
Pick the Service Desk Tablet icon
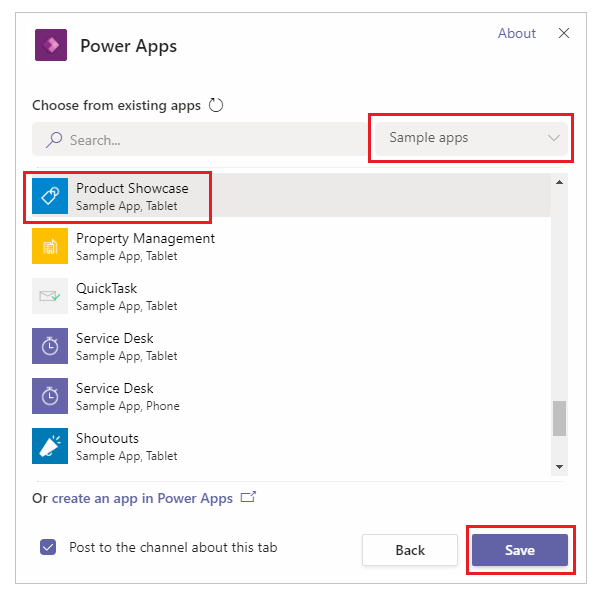(x=50, y=346)
